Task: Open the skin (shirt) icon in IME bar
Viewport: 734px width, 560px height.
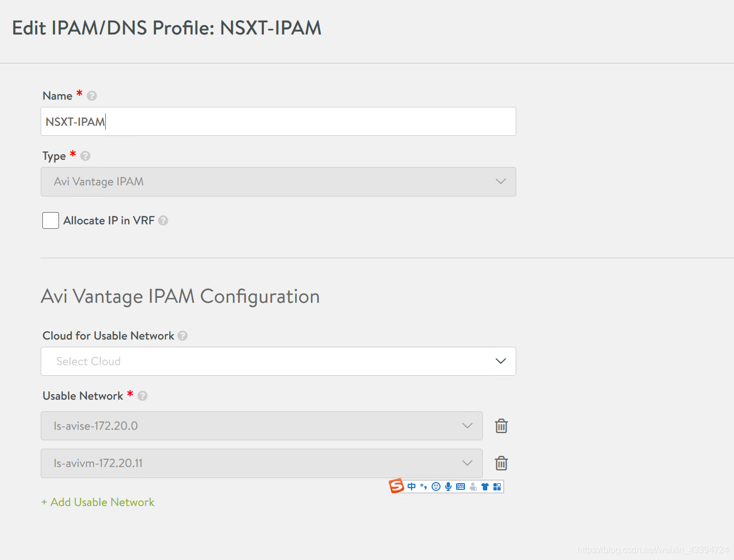Action: tap(485, 487)
